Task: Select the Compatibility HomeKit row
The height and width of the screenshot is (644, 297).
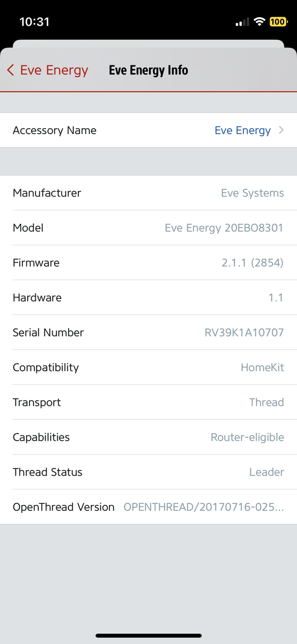Action: (148, 367)
